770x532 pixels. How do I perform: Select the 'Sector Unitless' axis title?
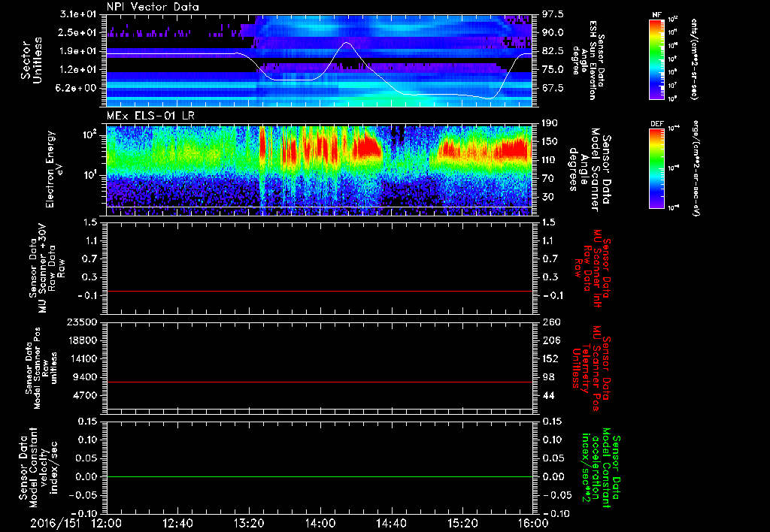[x=32, y=60]
